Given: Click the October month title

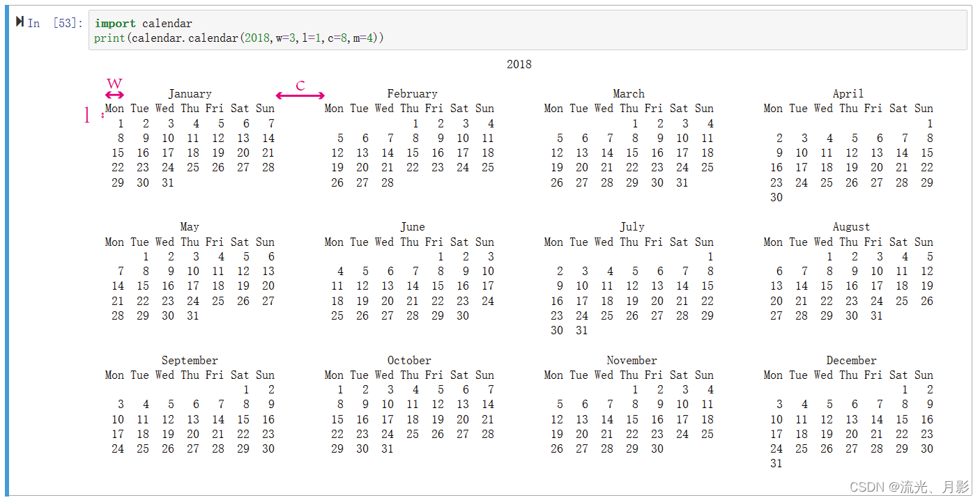Looking at the screenshot, I should [409, 360].
